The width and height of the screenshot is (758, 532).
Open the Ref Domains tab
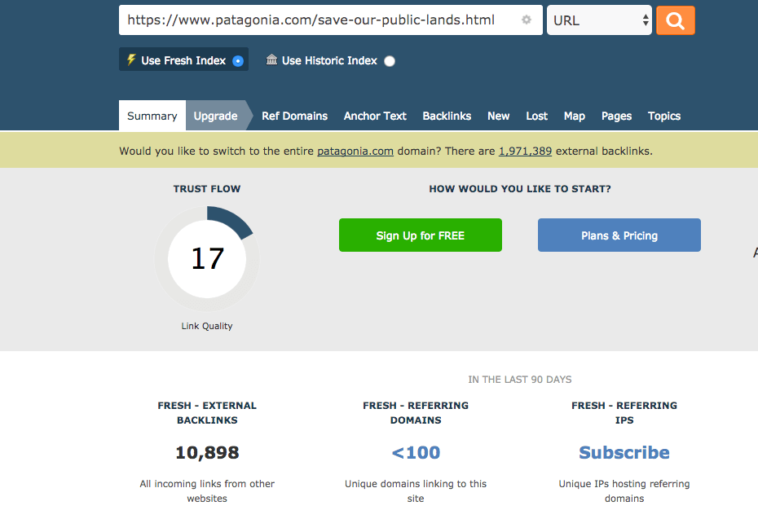click(x=294, y=116)
